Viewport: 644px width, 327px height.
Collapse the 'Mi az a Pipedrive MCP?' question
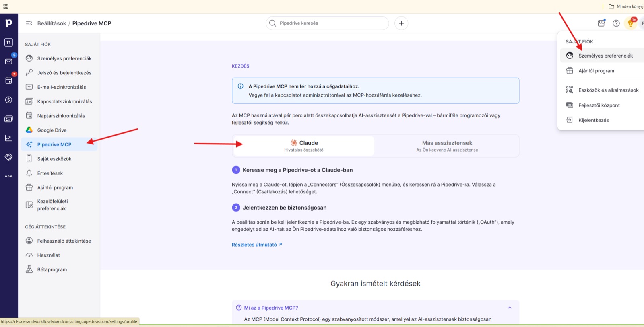coord(376,308)
